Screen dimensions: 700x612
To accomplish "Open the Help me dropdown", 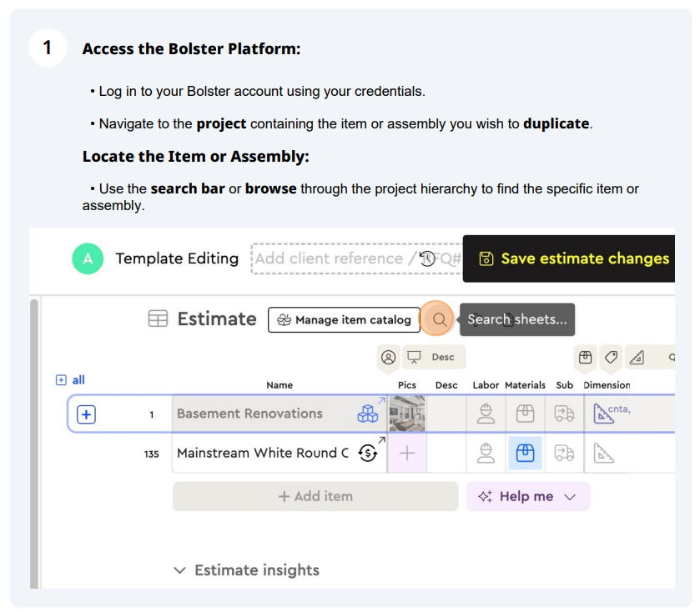I will (528, 496).
